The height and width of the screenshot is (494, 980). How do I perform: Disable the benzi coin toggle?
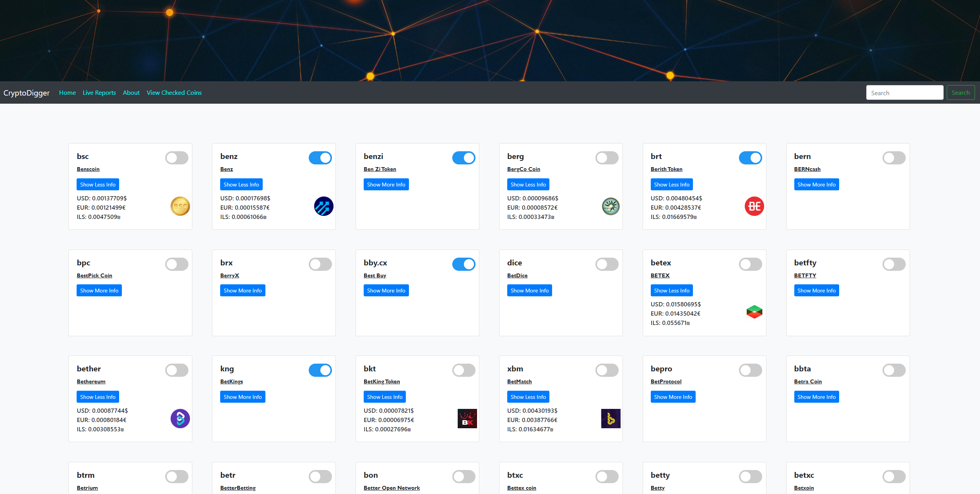[x=463, y=158]
